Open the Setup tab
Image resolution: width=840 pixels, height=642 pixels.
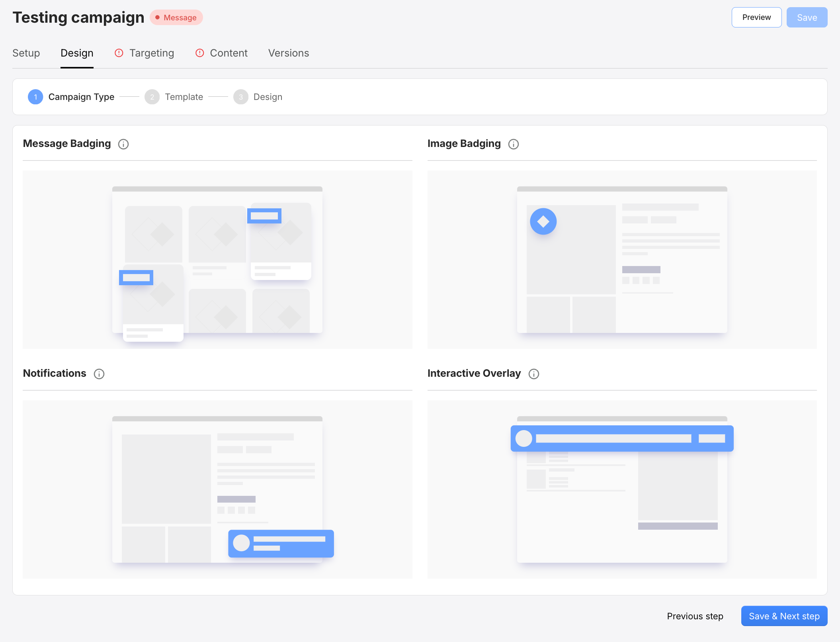tap(26, 53)
